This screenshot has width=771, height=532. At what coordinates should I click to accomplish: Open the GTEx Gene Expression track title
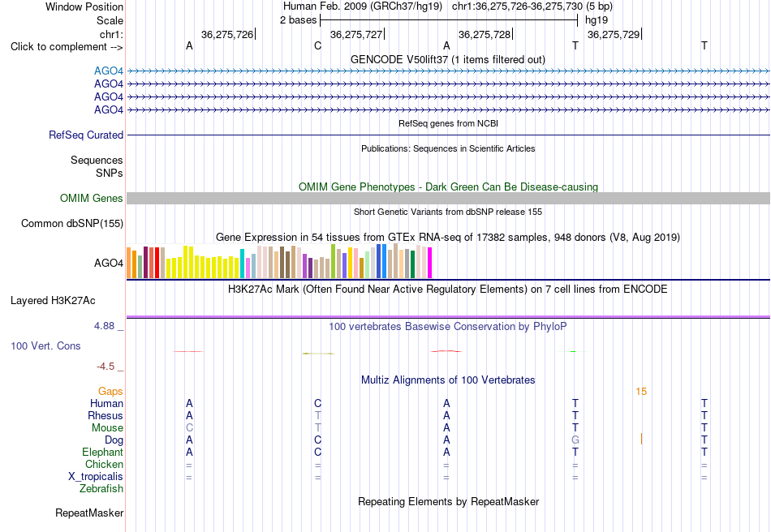pos(447,238)
